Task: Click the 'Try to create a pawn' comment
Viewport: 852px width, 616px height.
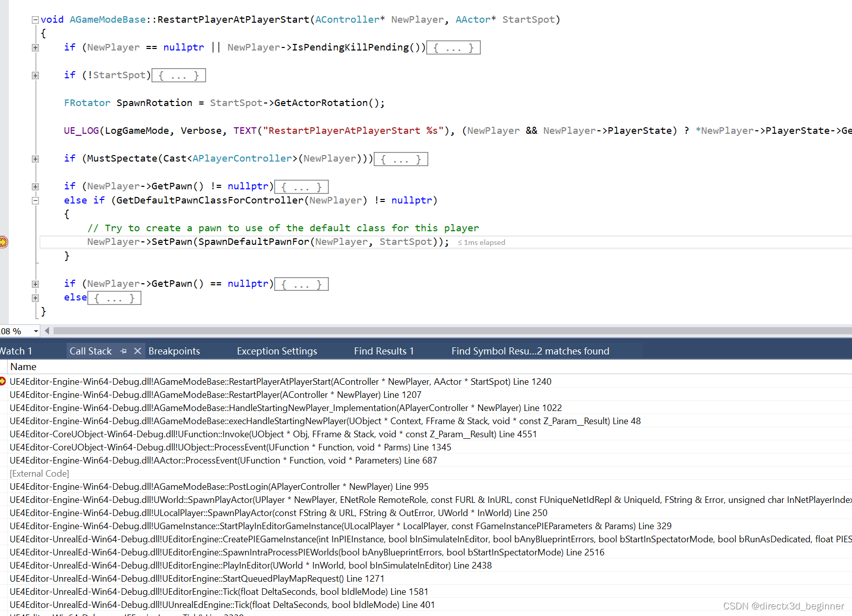Action: (283, 228)
